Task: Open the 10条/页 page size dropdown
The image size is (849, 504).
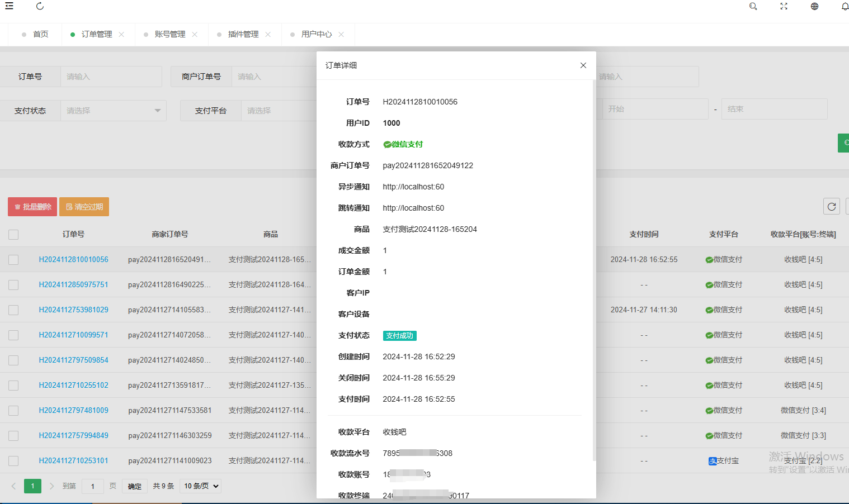Action: tap(200, 486)
